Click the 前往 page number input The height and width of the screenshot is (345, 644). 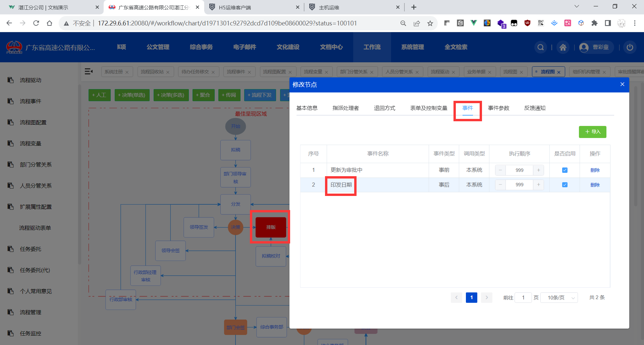pos(523,297)
